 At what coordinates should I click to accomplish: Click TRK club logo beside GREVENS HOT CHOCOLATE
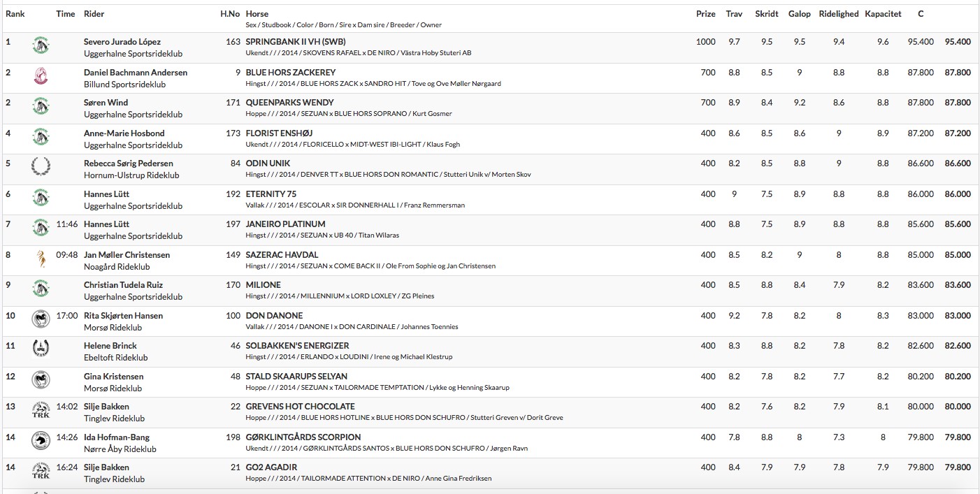(41, 410)
